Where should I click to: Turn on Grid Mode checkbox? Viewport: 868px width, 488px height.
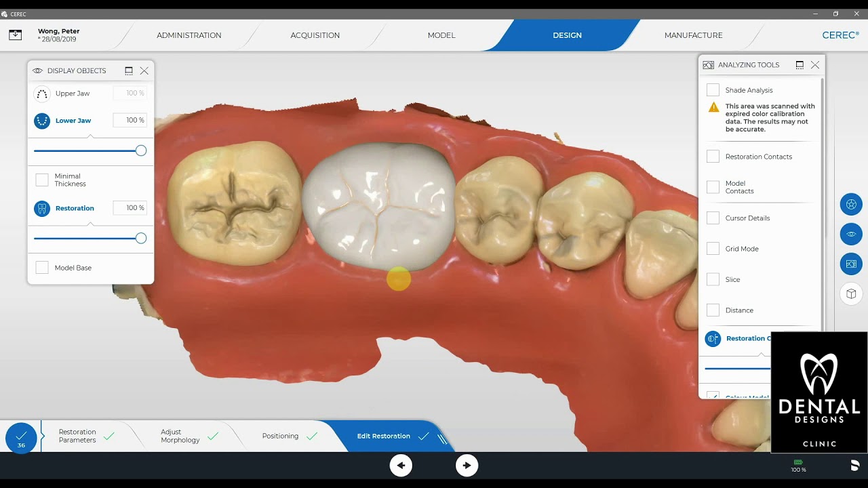tap(713, 249)
